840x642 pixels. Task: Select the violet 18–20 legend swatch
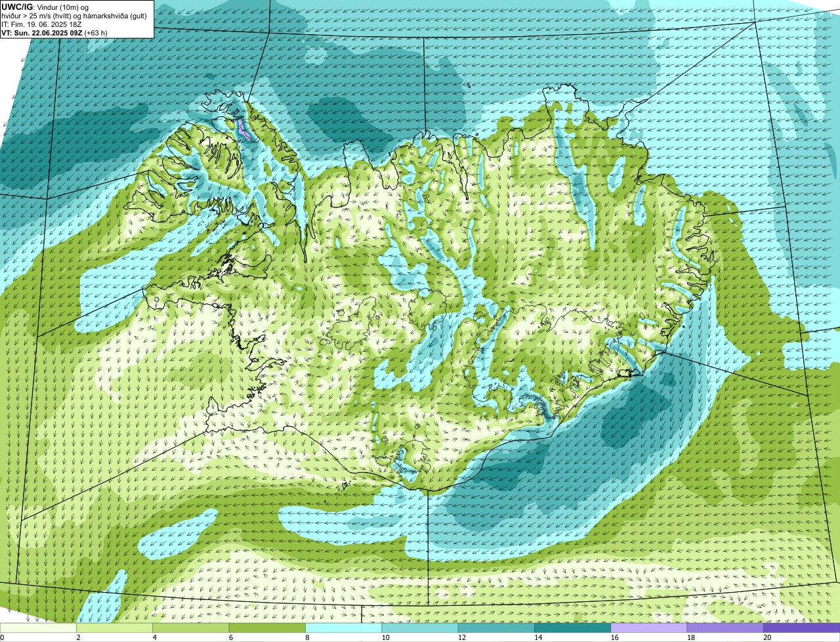pos(725,628)
